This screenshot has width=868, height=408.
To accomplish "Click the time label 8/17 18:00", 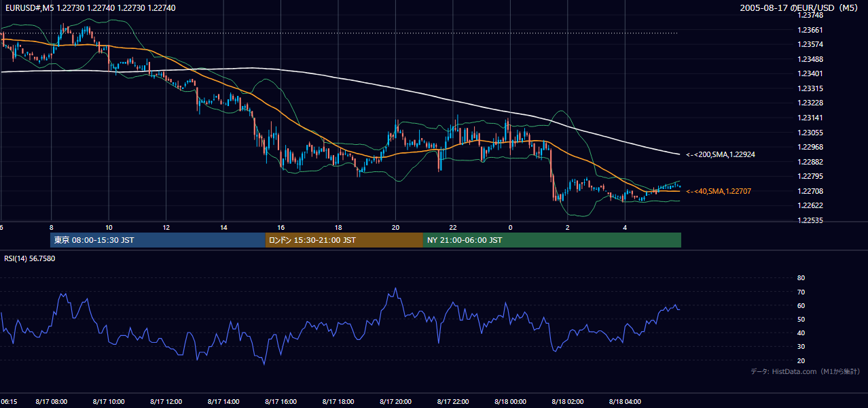I will pyautogui.click(x=338, y=402).
